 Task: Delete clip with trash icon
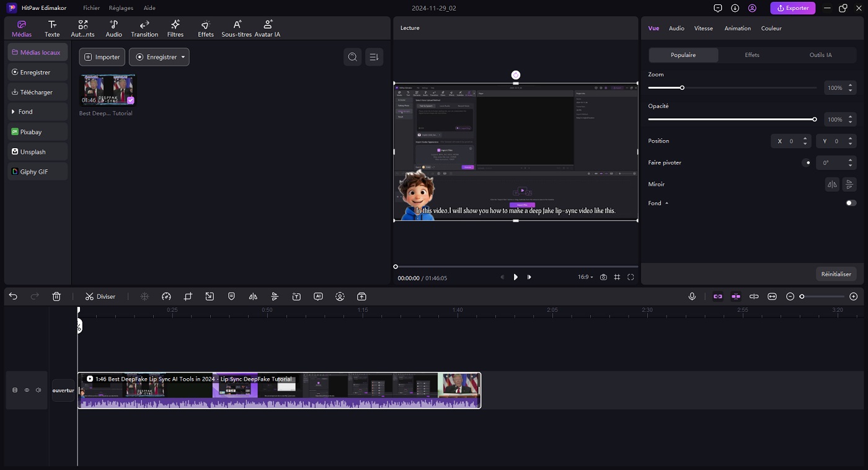point(56,296)
